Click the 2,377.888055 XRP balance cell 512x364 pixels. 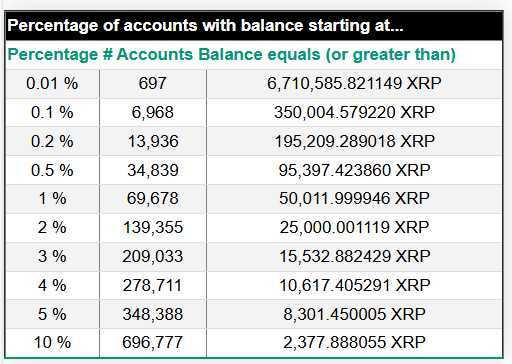click(355, 343)
